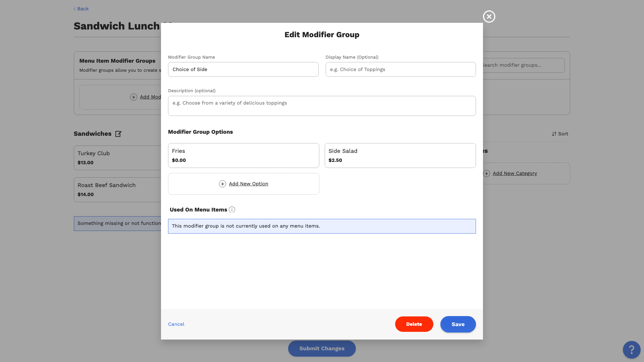Click the Display Name optional field
The height and width of the screenshot is (362, 644).
(x=400, y=69)
